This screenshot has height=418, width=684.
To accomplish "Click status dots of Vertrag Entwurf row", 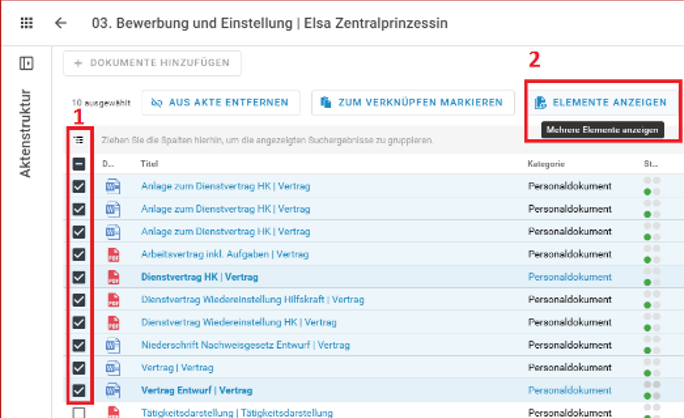I will click(652, 391).
